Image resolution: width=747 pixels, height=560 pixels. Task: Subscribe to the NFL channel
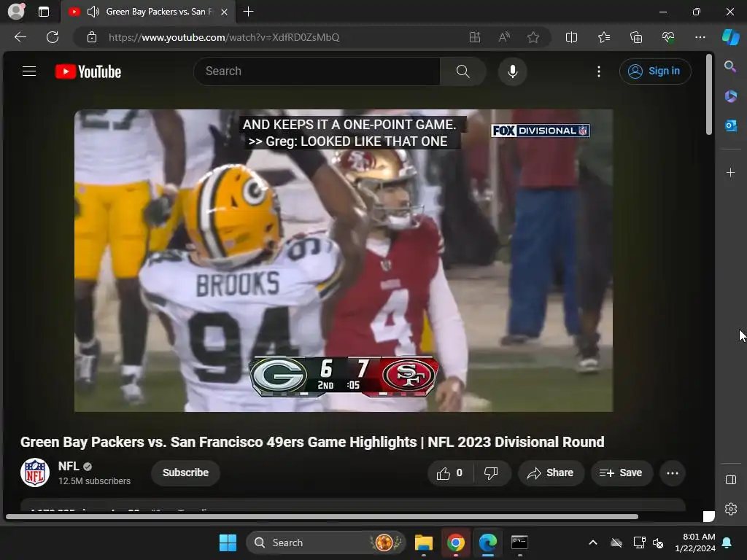point(185,472)
